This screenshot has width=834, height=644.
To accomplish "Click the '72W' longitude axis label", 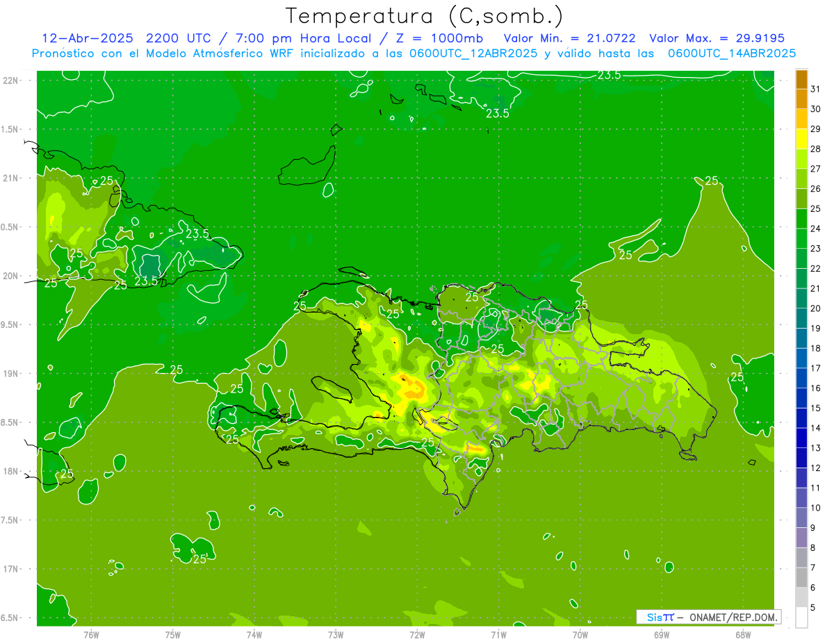I will (x=417, y=635).
